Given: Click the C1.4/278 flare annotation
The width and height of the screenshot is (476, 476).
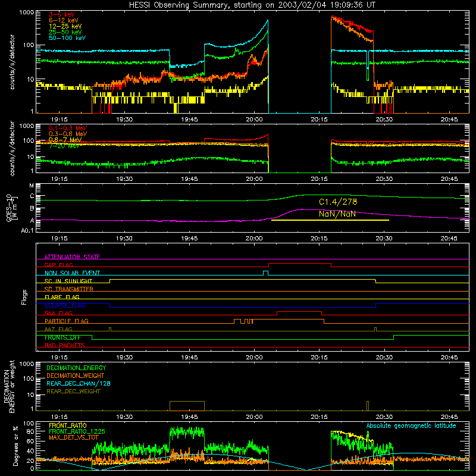Looking at the screenshot, I should tap(338, 202).
